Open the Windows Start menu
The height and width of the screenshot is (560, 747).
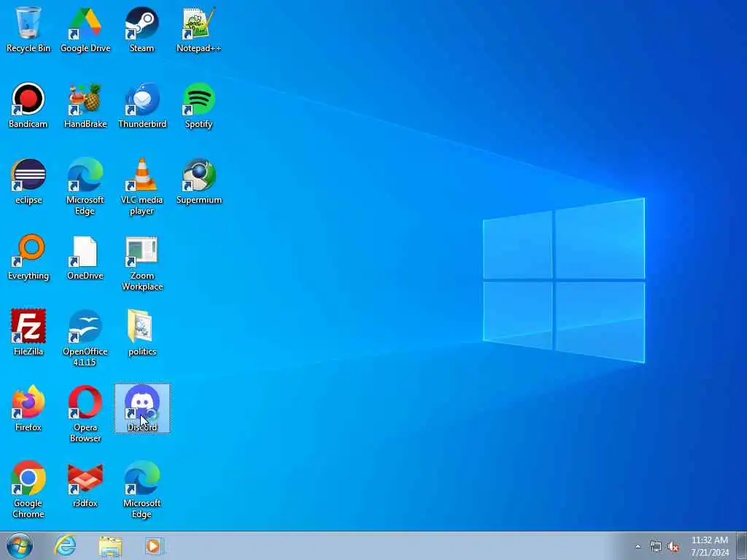[20, 545]
